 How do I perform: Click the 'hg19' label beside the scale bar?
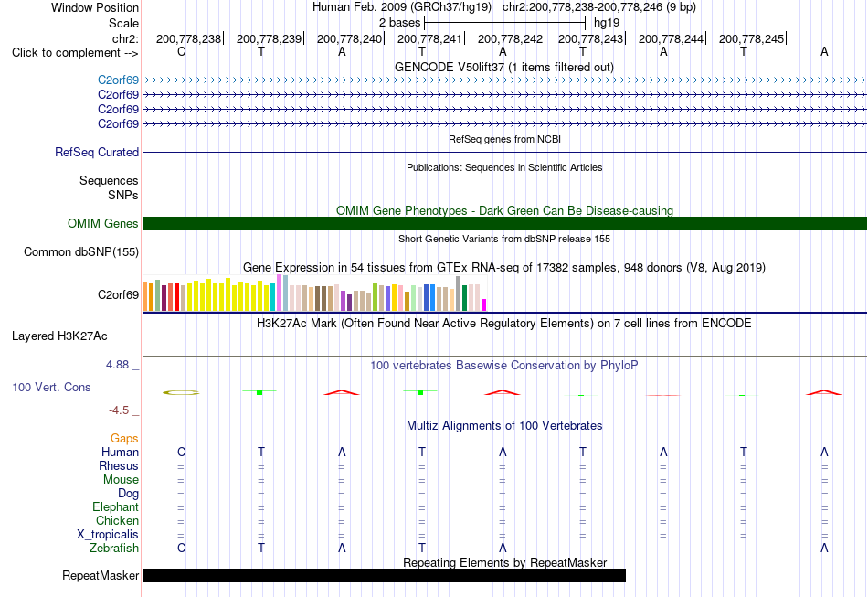coord(607,23)
